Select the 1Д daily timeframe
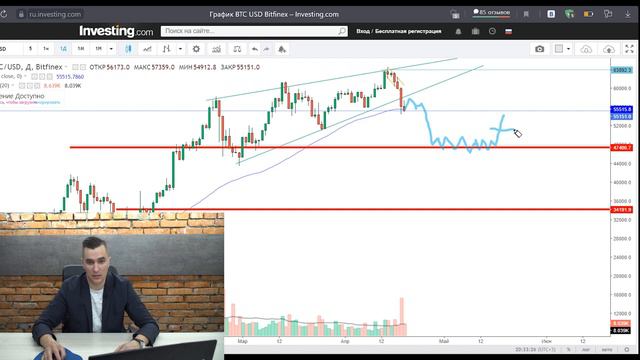Screen dimensions: 640x360 click(63, 49)
